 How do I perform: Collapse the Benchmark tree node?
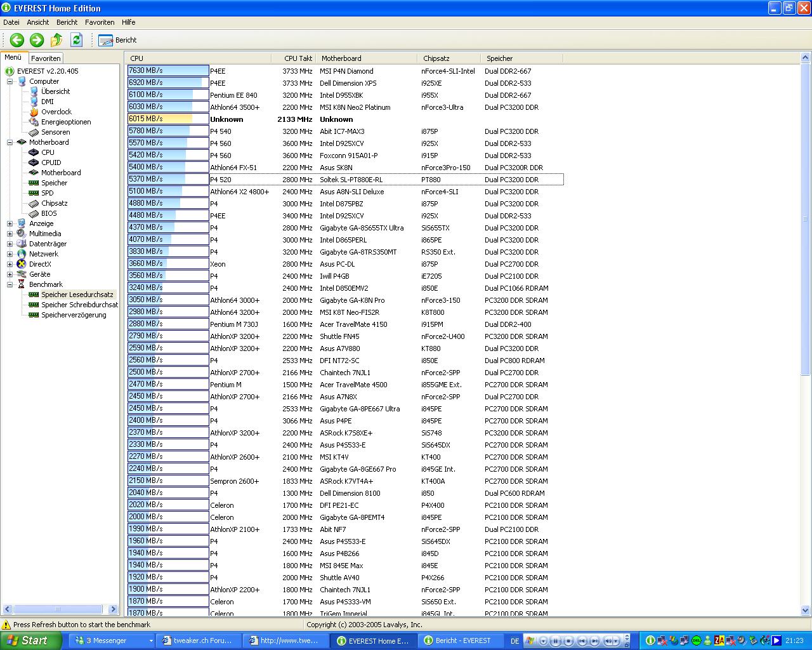pyautogui.click(x=10, y=284)
